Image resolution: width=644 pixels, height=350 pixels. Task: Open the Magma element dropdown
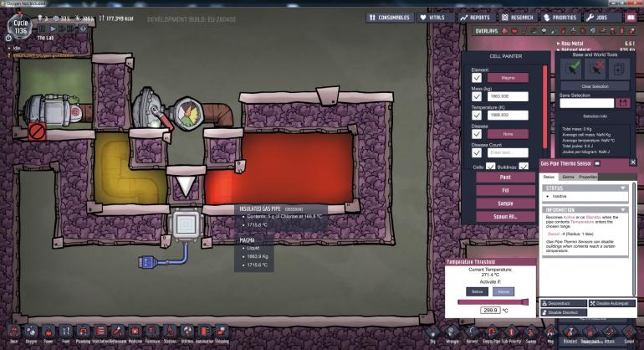pyautogui.click(x=509, y=78)
